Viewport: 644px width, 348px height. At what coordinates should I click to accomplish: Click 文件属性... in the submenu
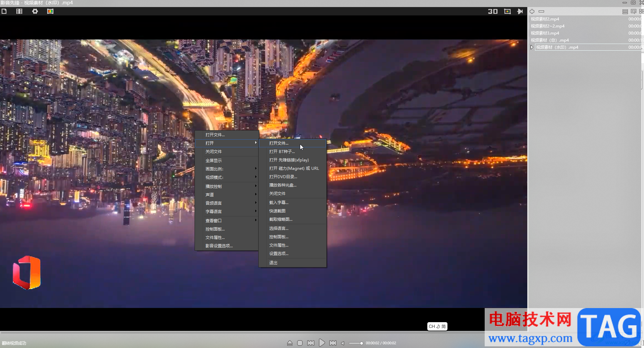coord(292,245)
